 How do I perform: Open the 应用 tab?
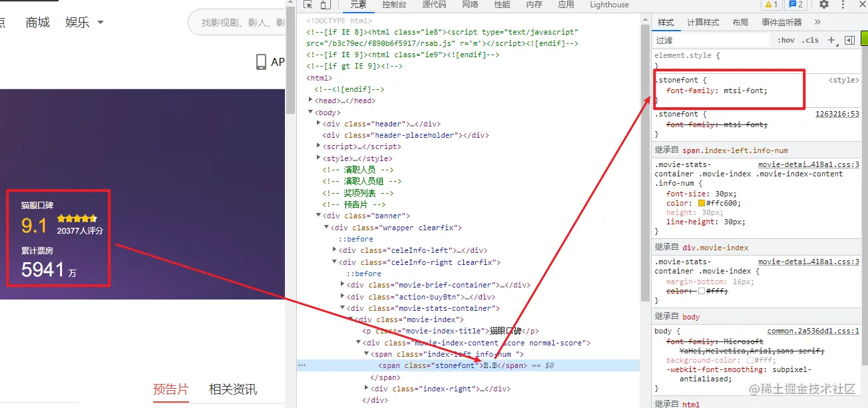pos(566,5)
